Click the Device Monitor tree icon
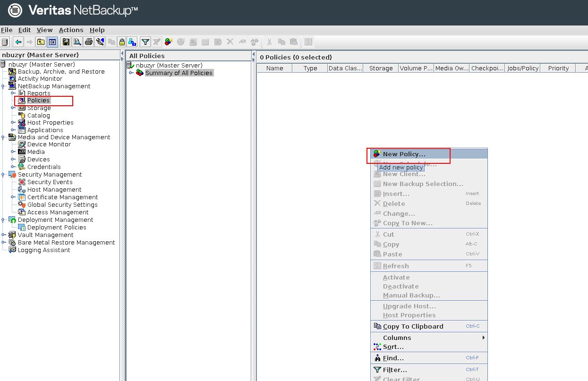The height and width of the screenshot is (381, 588). pos(22,144)
